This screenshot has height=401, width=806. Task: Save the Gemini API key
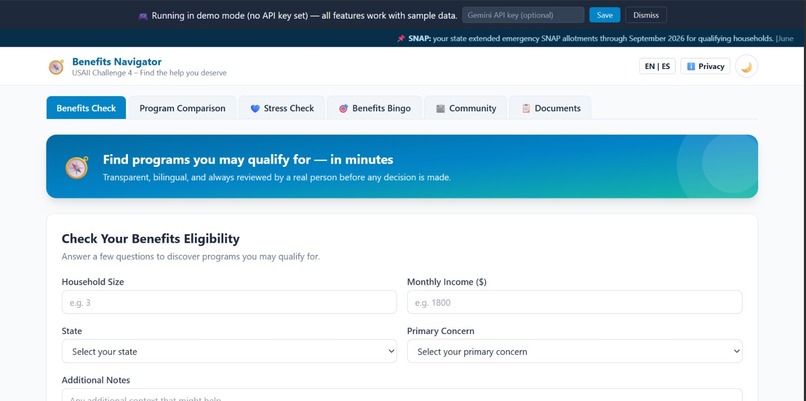coord(604,15)
